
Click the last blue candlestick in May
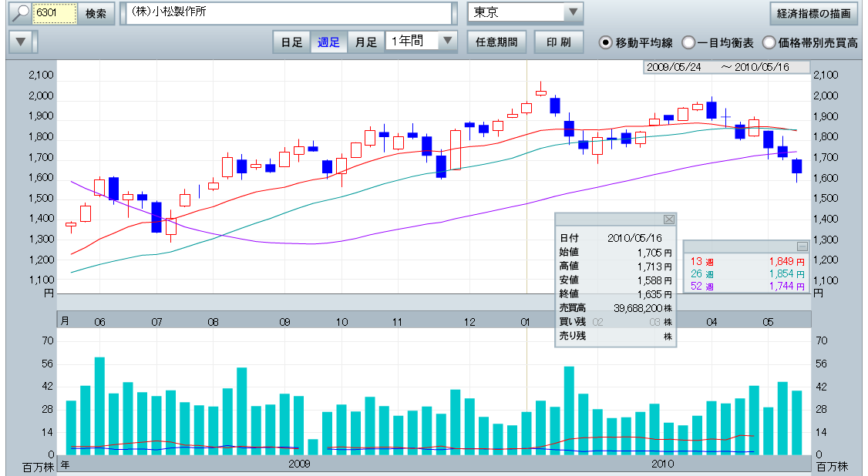click(797, 166)
